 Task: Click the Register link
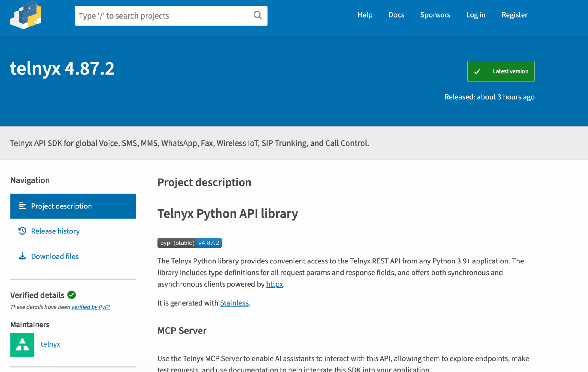pos(514,15)
